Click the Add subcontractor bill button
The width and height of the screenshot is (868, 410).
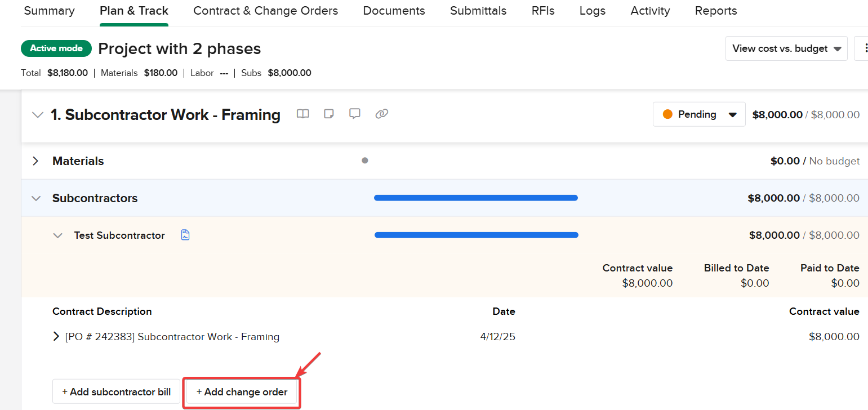pos(117,392)
